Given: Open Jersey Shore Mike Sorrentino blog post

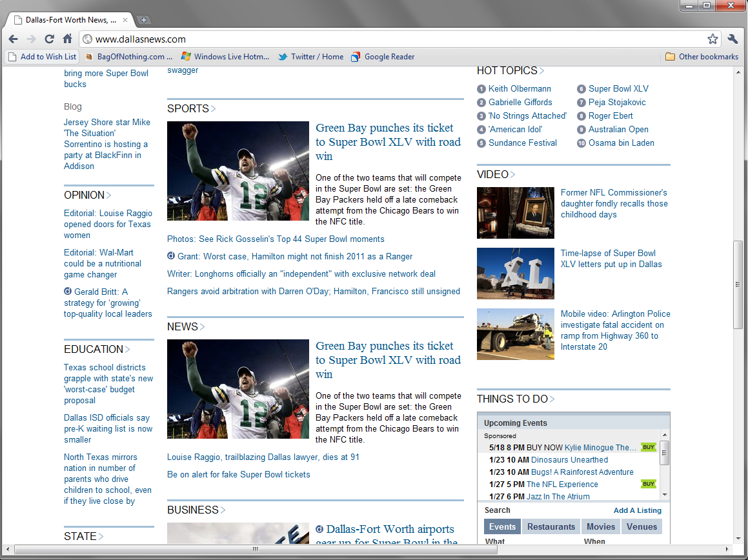Looking at the screenshot, I should coord(107,144).
